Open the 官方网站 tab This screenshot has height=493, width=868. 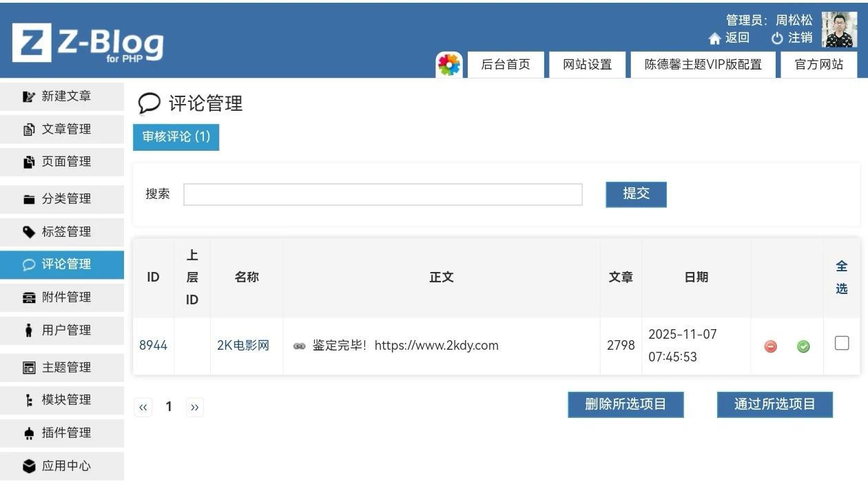pos(819,65)
